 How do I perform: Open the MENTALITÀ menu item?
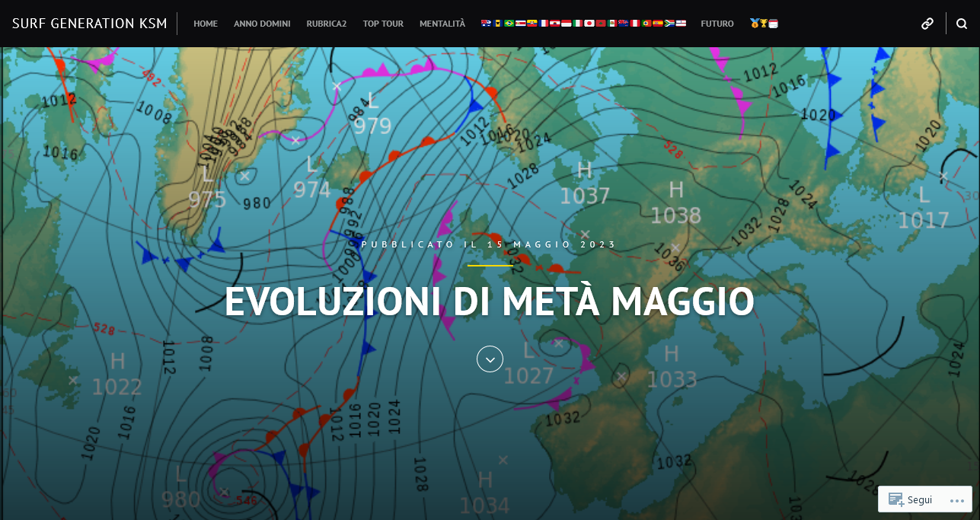tap(442, 24)
